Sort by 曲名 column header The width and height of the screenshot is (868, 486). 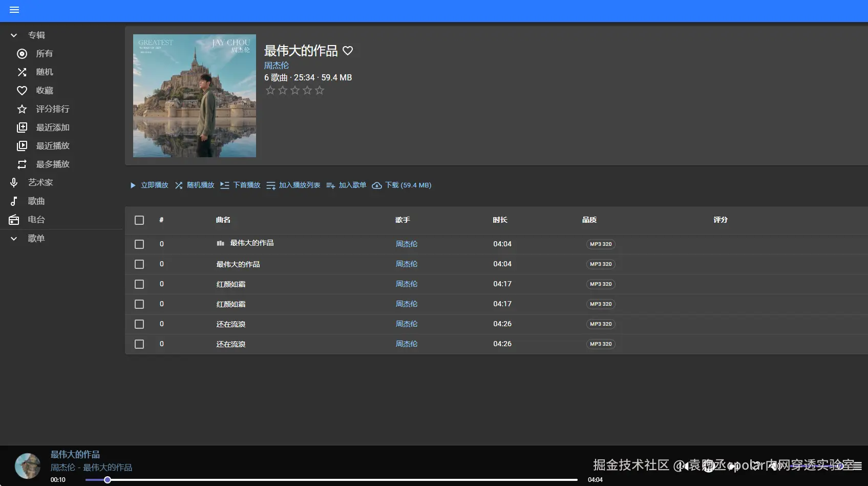[x=223, y=220]
